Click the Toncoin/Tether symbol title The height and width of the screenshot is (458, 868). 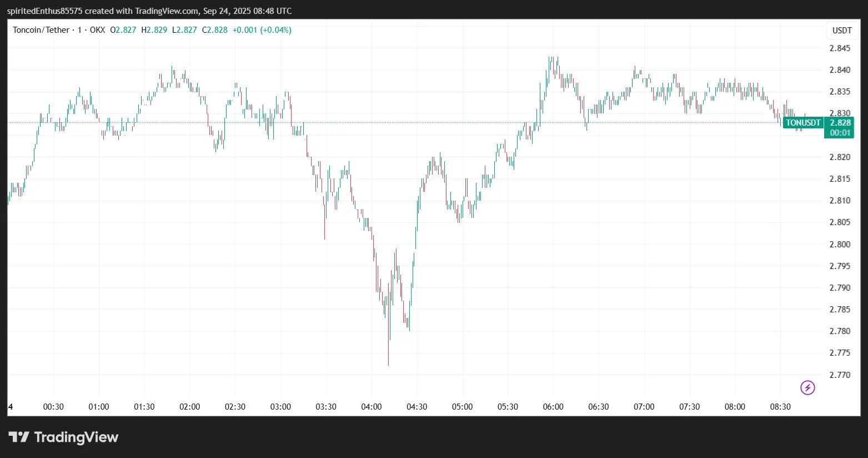point(41,30)
